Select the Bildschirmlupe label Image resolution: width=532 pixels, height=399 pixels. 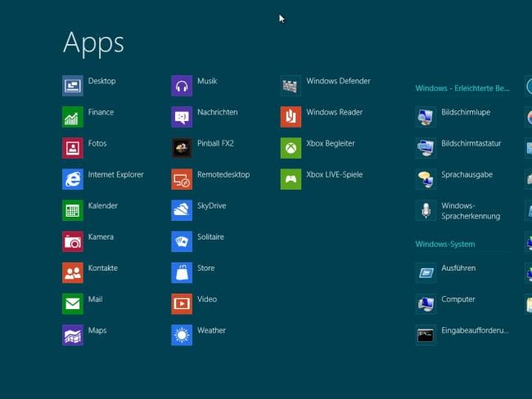click(x=466, y=112)
